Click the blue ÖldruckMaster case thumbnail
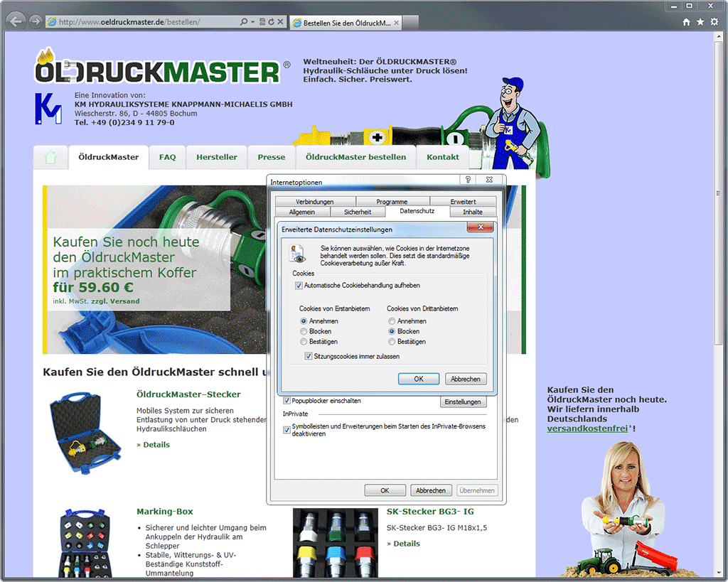Image resolution: width=728 pixels, height=582 pixels. point(85,433)
